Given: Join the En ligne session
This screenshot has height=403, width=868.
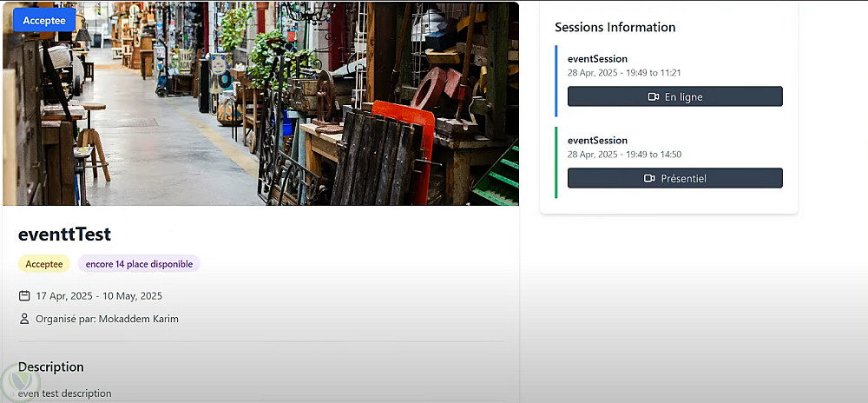Looking at the screenshot, I should click(674, 96).
